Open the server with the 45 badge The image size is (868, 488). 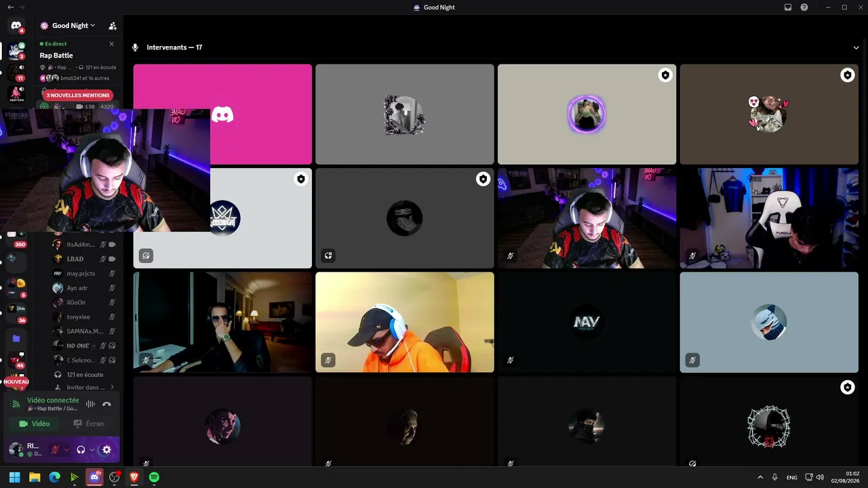click(16, 359)
